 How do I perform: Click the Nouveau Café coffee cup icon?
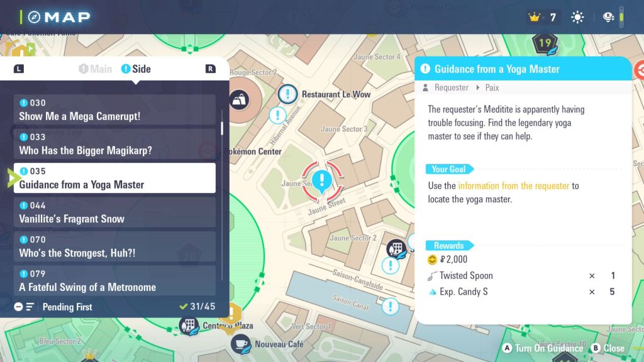240,344
